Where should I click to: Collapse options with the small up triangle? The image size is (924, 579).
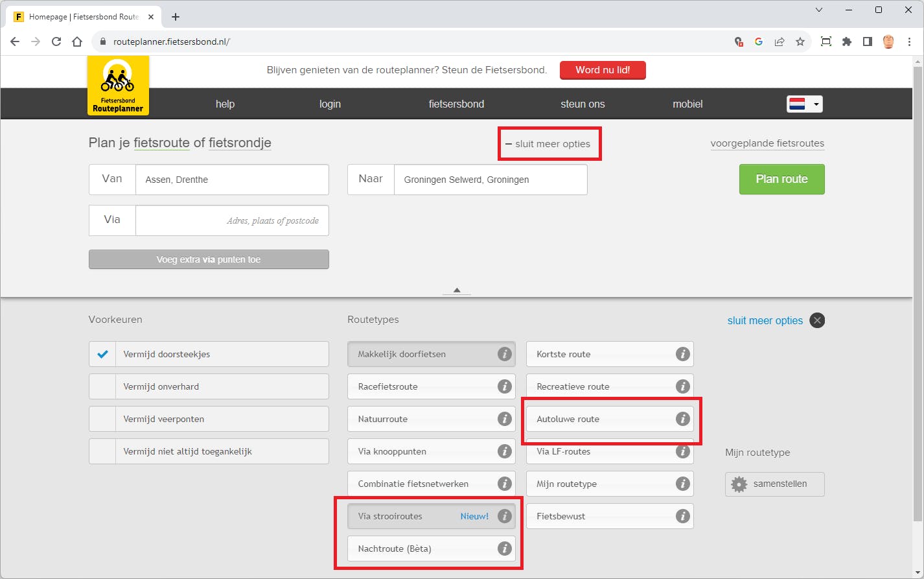(457, 290)
